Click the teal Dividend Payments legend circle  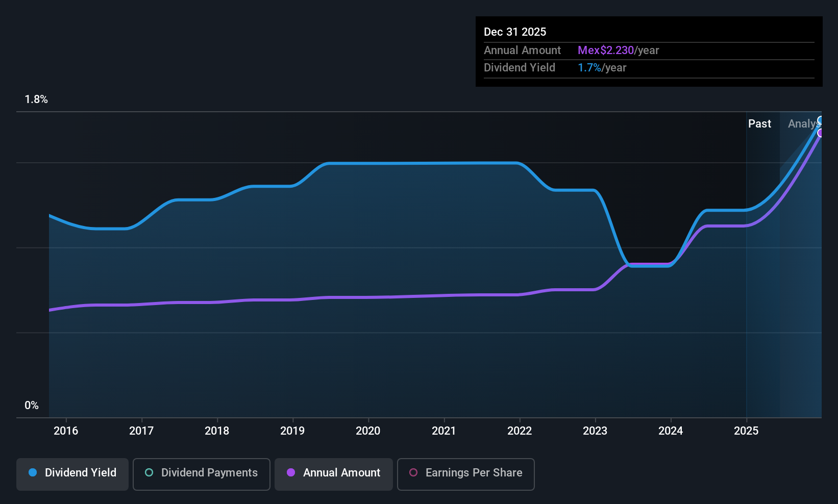149,472
